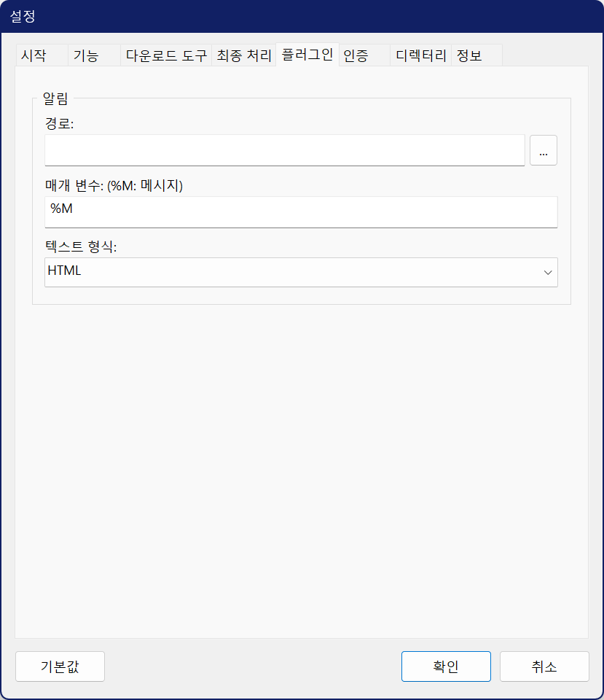Confirm with the 확인 button
Image resolution: width=604 pixels, height=700 pixels.
coord(446,666)
